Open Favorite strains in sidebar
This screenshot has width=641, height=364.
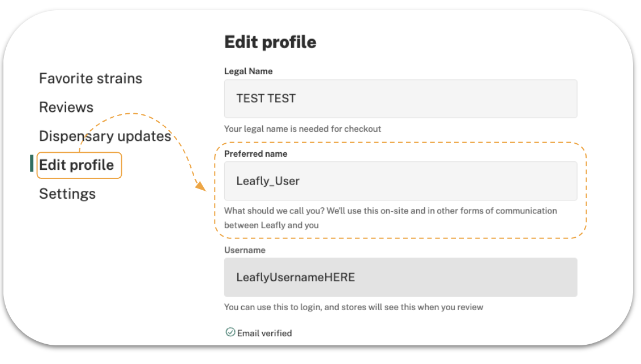[x=91, y=79]
